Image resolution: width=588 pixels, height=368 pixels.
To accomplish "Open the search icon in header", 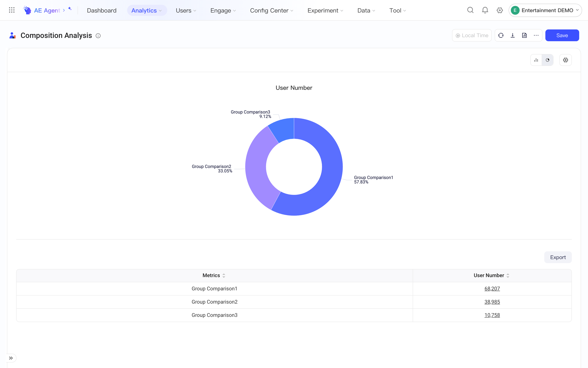I will point(470,10).
